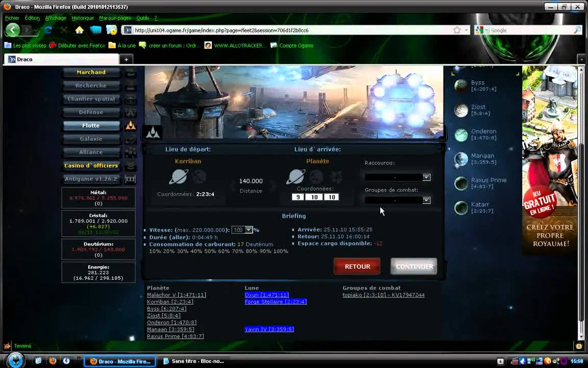Viewport: 588px width, 368px height.
Task: Select Ziost planet thumbnail
Action: (x=460, y=110)
